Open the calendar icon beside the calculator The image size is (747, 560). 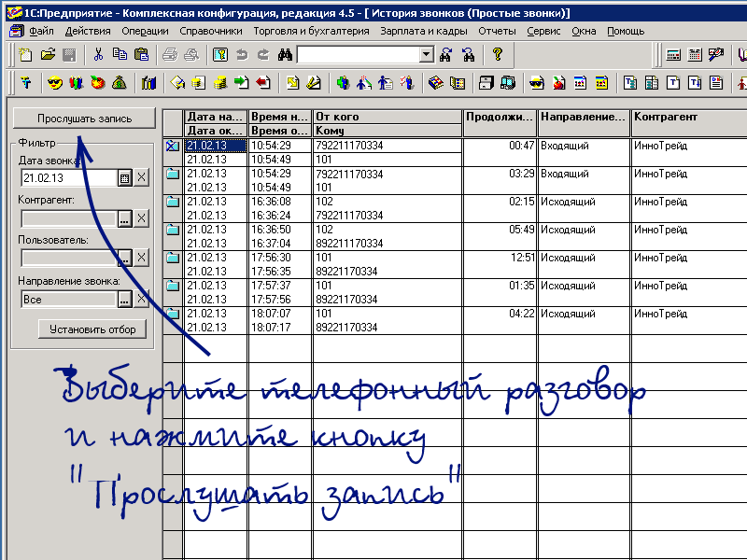tap(695, 55)
